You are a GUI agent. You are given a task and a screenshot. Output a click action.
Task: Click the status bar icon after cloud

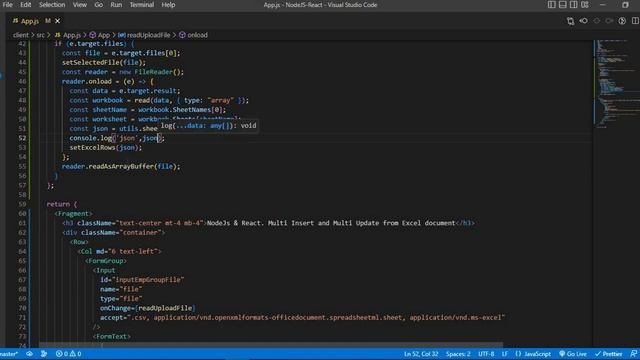point(44,354)
